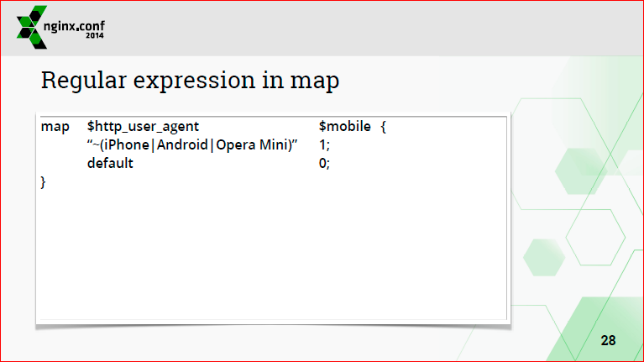Click the opening curly brace after $mobile

[383, 127]
